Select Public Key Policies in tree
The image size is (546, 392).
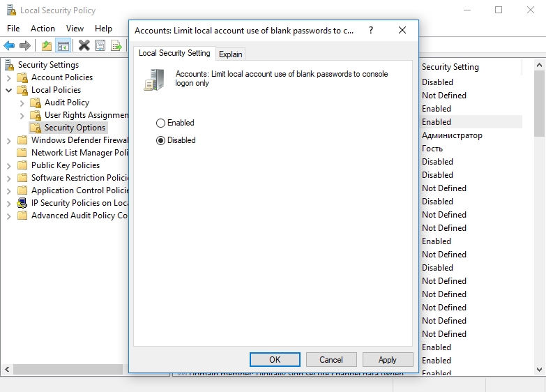(66, 165)
